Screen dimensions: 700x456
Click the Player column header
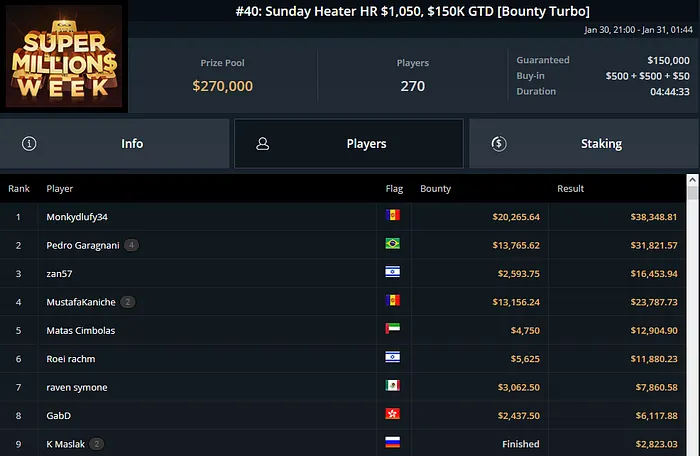click(x=60, y=188)
